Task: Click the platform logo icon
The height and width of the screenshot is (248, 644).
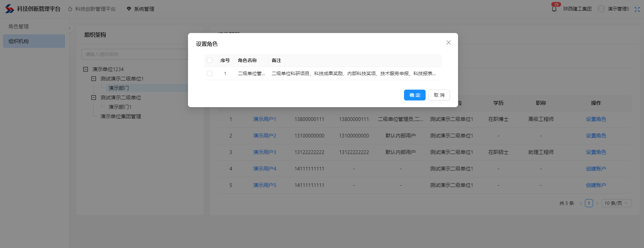Action: coord(9,9)
